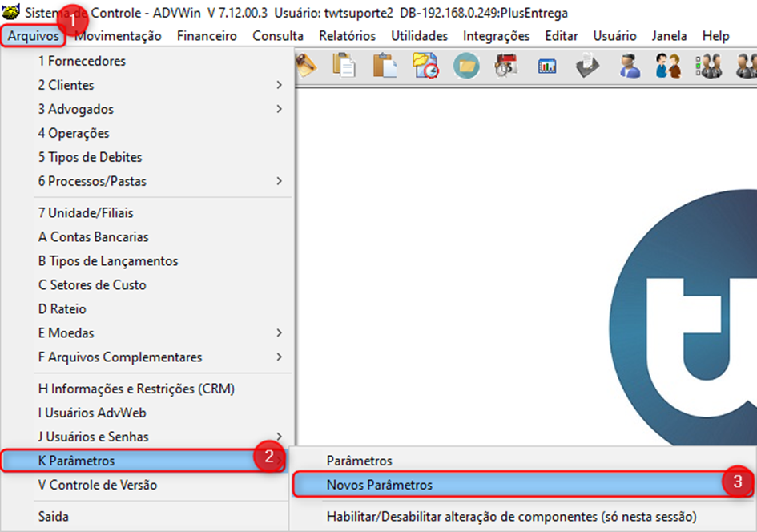Open the Utilidades menu
Image resolution: width=757 pixels, height=532 pixels.
coord(419,36)
